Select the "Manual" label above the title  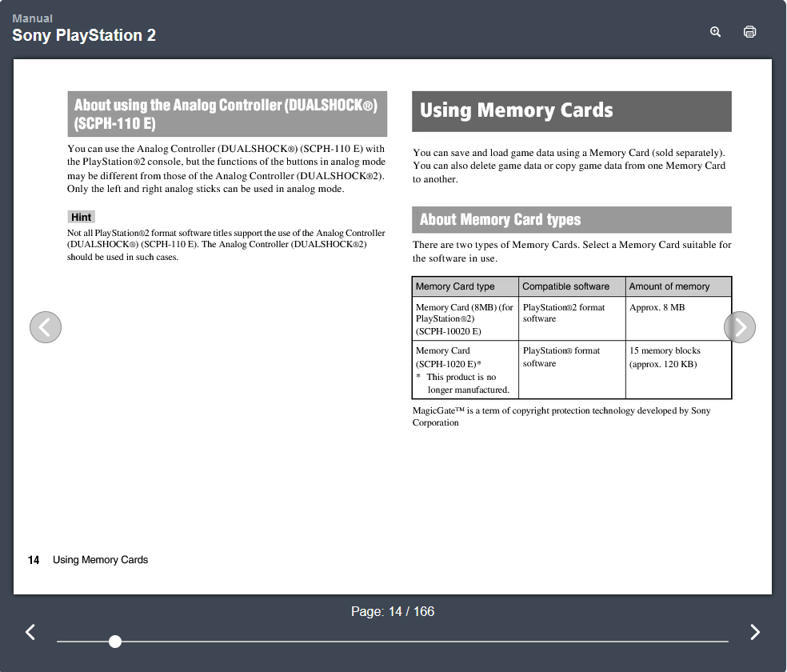[32, 18]
